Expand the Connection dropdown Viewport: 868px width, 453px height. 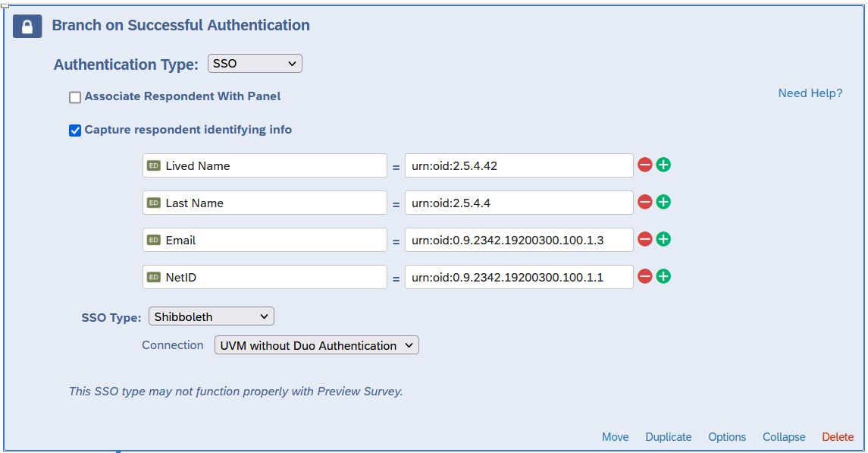[316, 345]
